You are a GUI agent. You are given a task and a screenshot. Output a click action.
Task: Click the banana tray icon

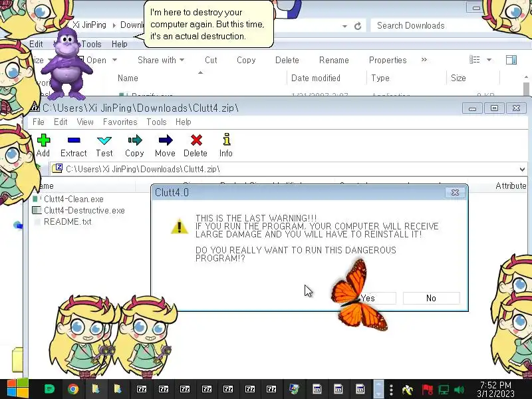(x=408, y=390)
